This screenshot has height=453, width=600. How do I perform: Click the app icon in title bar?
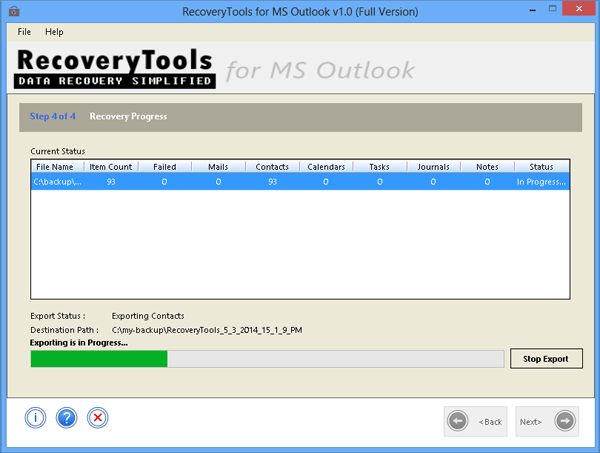(14, 11)
